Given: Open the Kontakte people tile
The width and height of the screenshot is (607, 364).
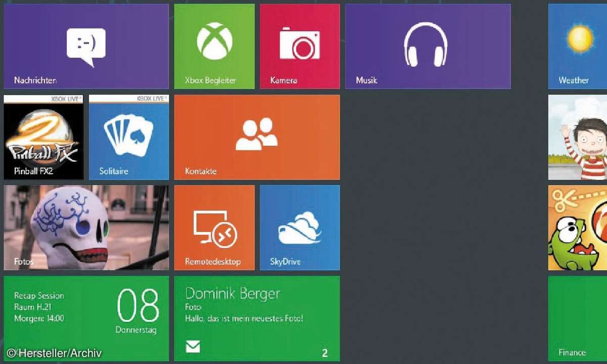Looking at the screenshot, I should click(257, 137).
